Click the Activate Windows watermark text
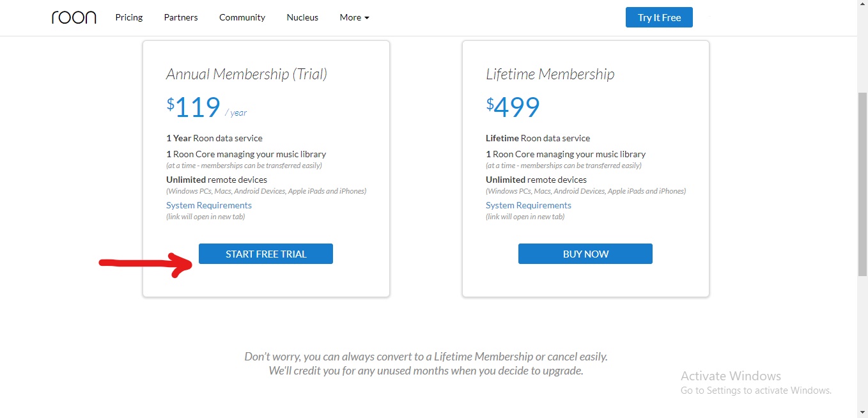The width and height of the screenshot is (868, 418). [731, 376]
